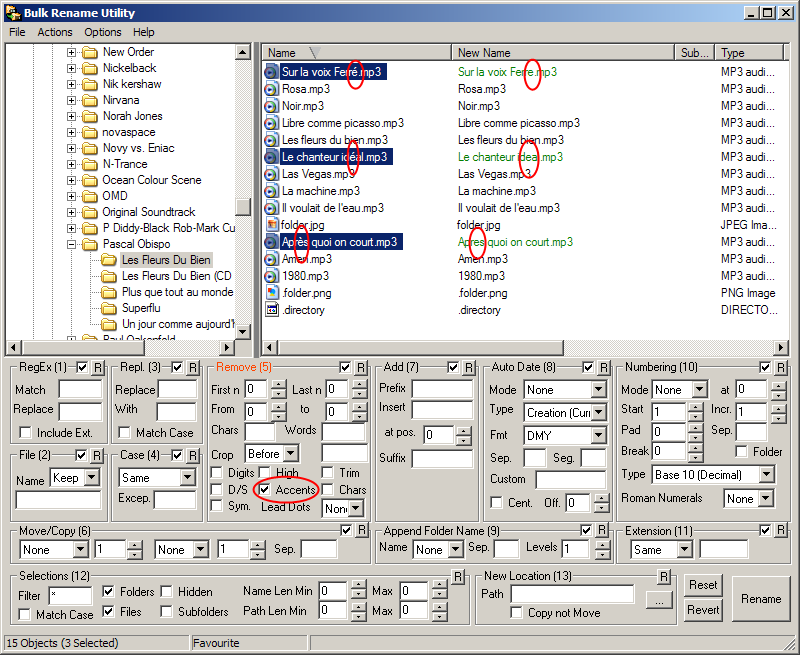The image size is (800, 655).
Task: Open the Help menu
Action: 143,32
